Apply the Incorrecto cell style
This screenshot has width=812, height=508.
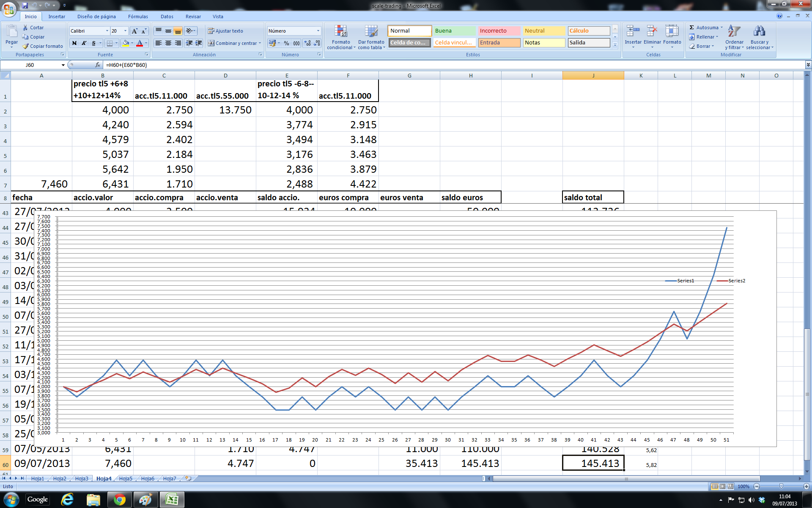pos(499,31)
